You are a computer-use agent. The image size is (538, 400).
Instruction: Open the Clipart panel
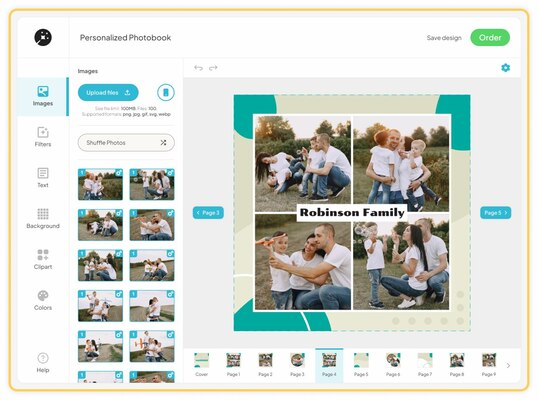pos(43,259)
